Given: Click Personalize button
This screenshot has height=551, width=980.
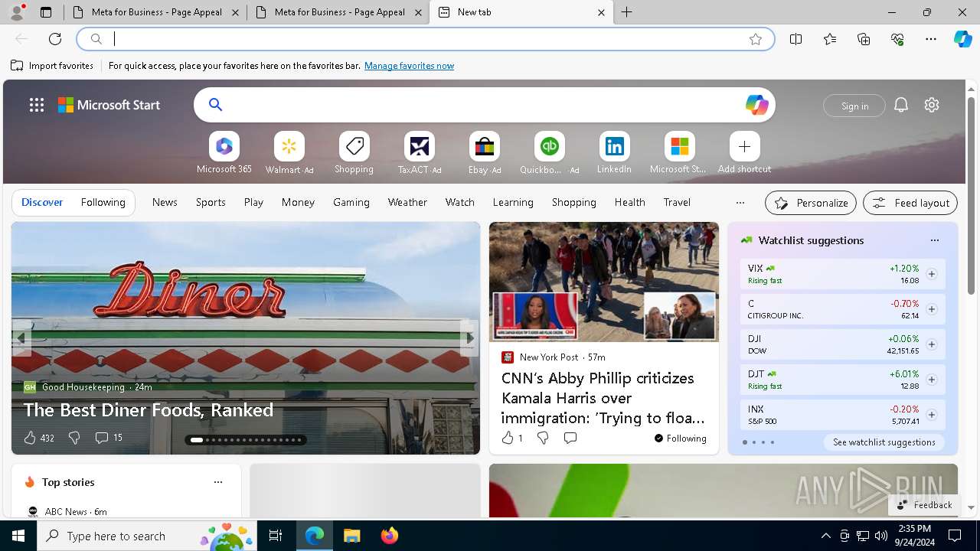Looking at the screenshot, I should coord(811,203).
